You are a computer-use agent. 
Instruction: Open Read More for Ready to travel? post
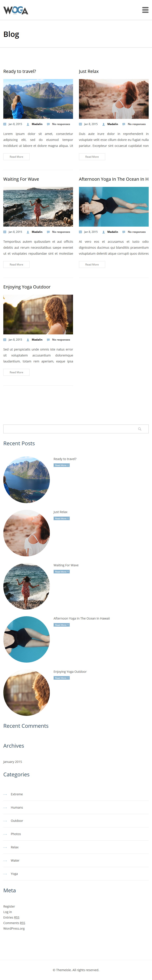pos(16,157)
